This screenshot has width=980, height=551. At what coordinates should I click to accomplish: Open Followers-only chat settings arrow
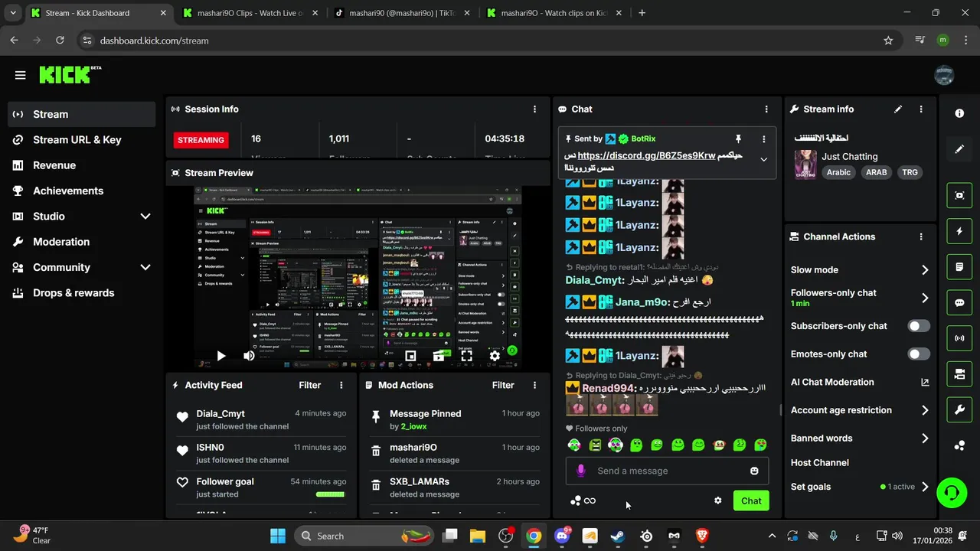[x=925, y=298]
